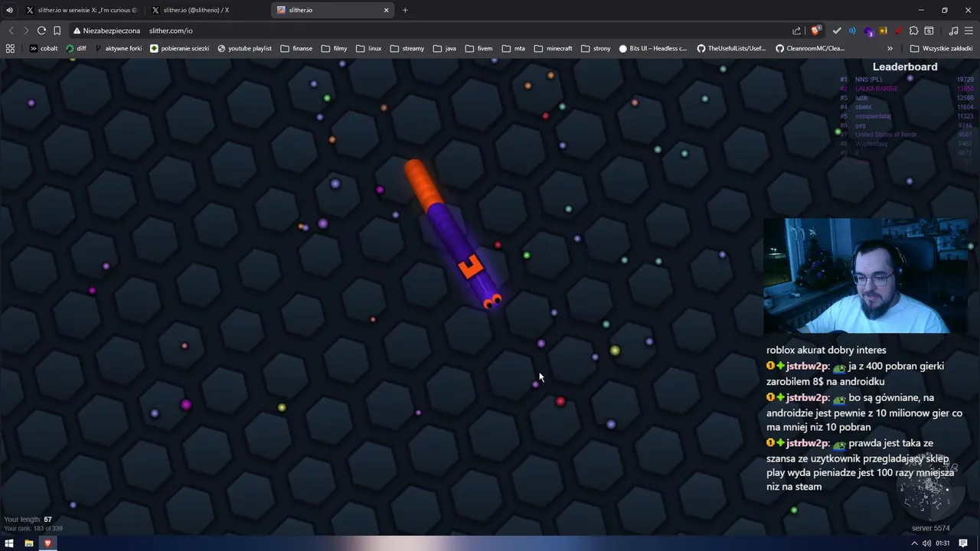This screenshot has width=980, height=551.
Task: Open the volume speaker tray icon
Action: click(927, 543)
